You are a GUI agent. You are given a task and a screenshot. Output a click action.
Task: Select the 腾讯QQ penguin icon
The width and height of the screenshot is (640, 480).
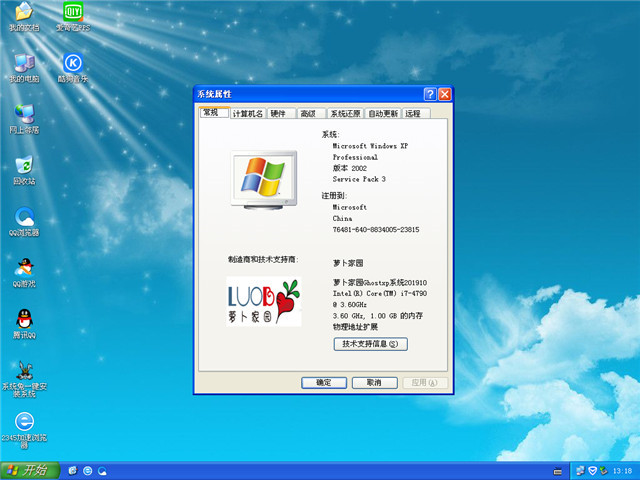[x=24, y=324]
